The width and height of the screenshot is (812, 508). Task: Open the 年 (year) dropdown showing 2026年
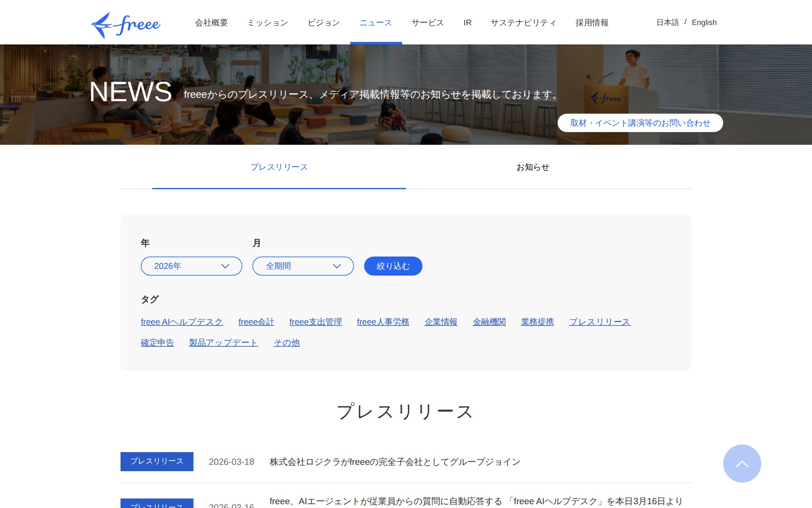click(191, 266)
